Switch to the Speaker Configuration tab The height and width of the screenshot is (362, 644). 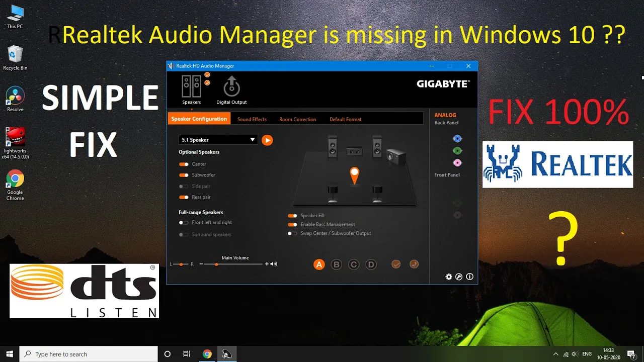[199, 119]
